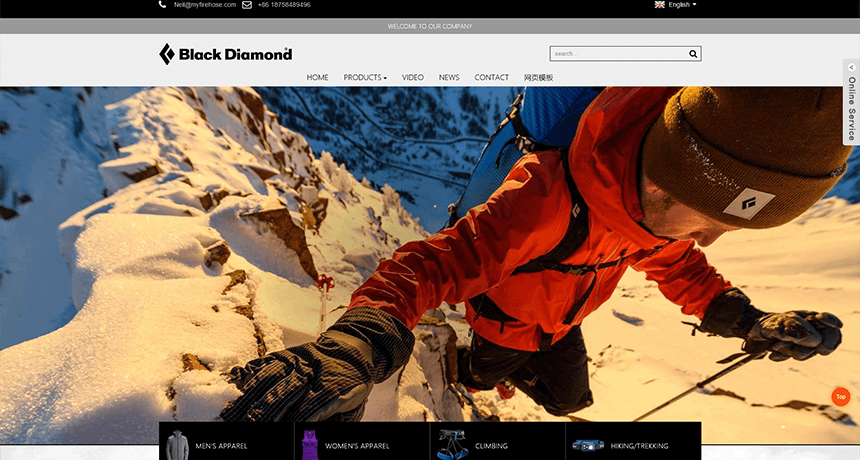860x460 pixels.
Task: Click the headlamp icon
Action: pos(586,444)
